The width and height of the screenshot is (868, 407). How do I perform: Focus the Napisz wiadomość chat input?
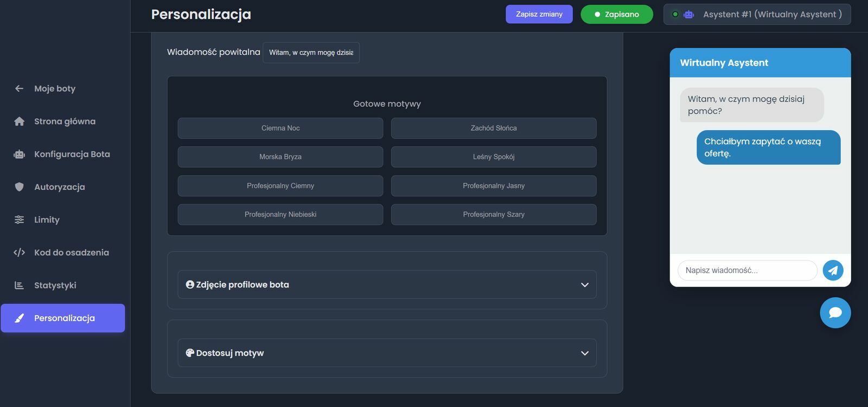tap(747, 270)
